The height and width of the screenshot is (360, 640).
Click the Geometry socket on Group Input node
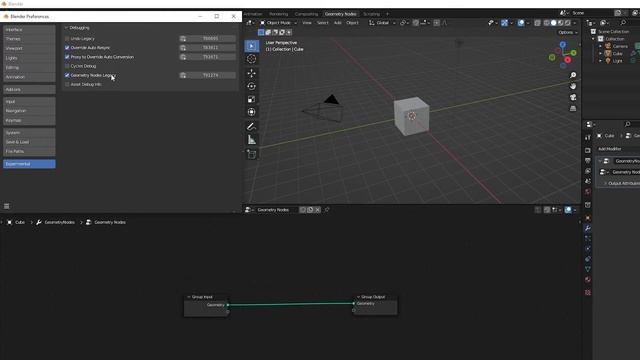click(x=228, y=305)
